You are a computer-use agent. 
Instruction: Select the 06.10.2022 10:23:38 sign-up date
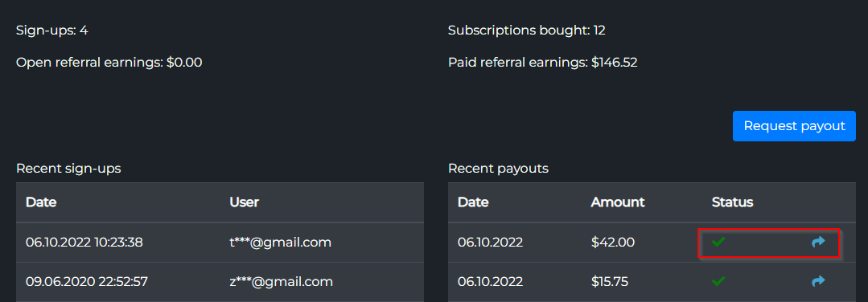click(84, 243)
